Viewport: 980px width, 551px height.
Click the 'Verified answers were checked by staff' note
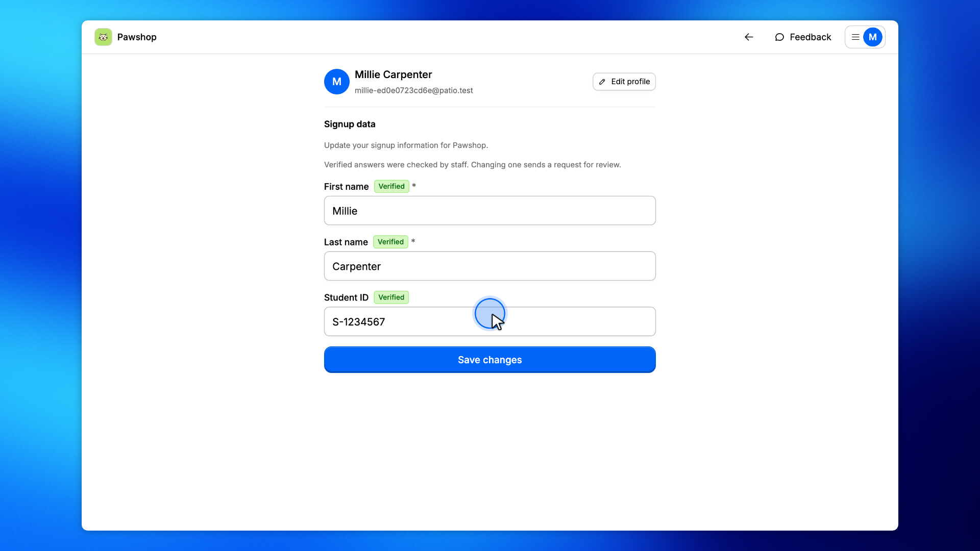(473, 165)
